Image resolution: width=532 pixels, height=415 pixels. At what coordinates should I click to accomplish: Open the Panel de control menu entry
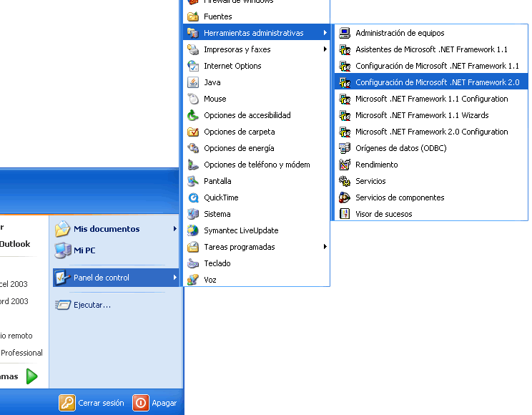tap(116, 278)
